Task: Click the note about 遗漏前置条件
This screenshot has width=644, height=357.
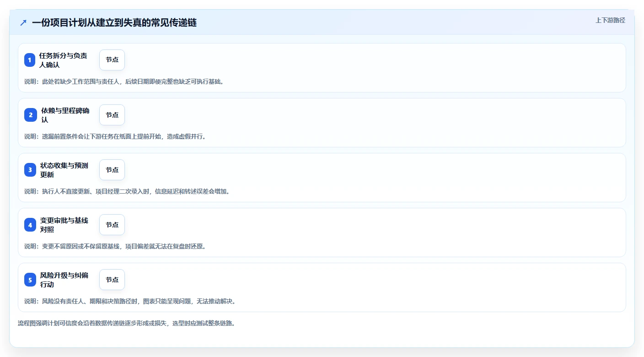Action: (x=115, y=136)
